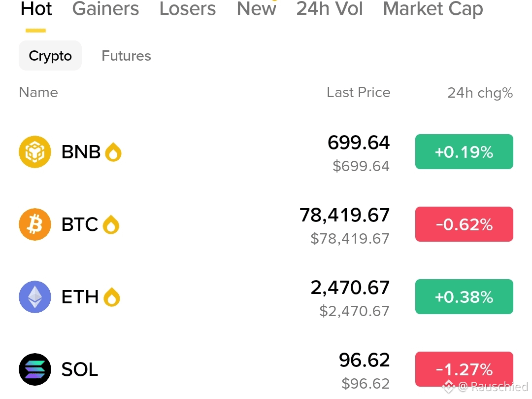Click the Ethereum diamond logo icon
Screen dimensions: 532x399
pos(35,297)
